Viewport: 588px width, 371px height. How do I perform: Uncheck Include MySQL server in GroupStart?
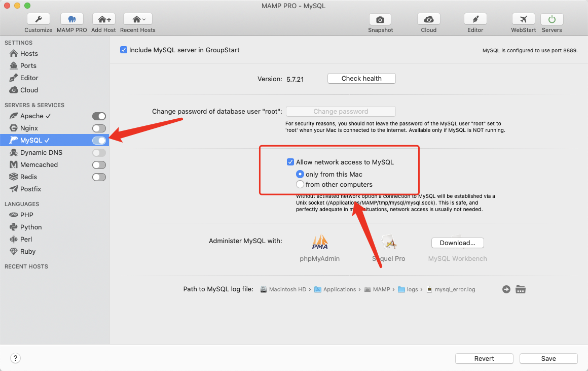tap(123, 50)
